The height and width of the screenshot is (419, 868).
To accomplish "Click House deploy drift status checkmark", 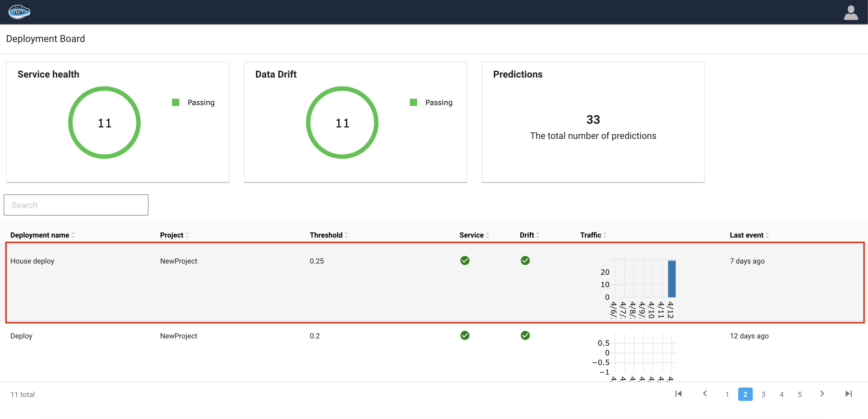I will point(525,261).
